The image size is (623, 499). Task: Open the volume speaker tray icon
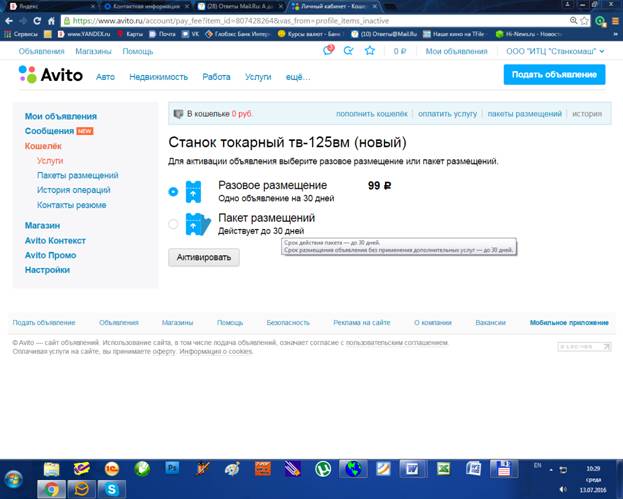coord(563,489)
